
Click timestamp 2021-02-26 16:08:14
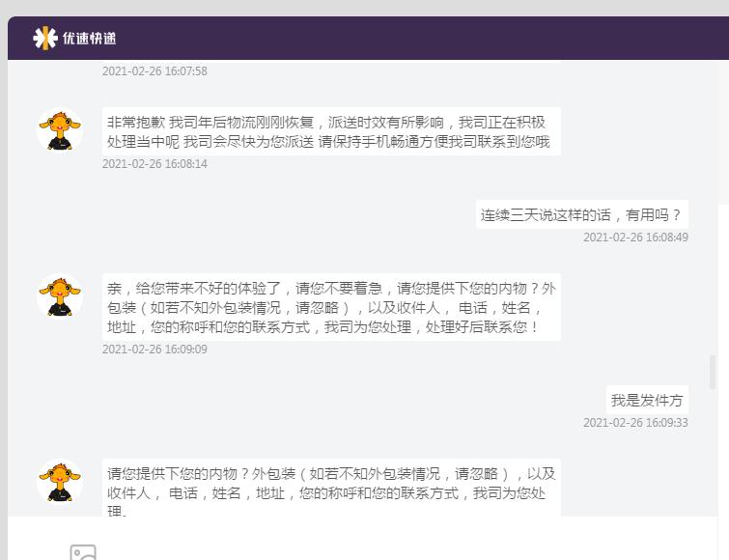pos(154,163)
